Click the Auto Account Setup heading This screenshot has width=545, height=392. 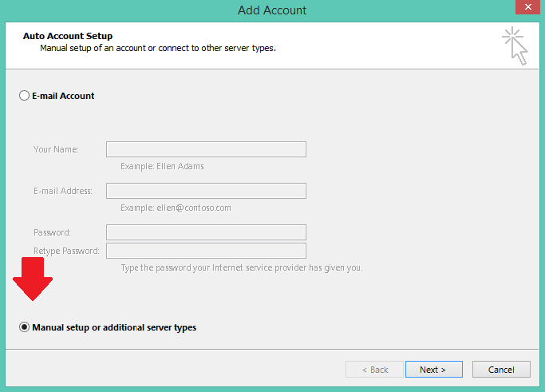click(68, 36)
